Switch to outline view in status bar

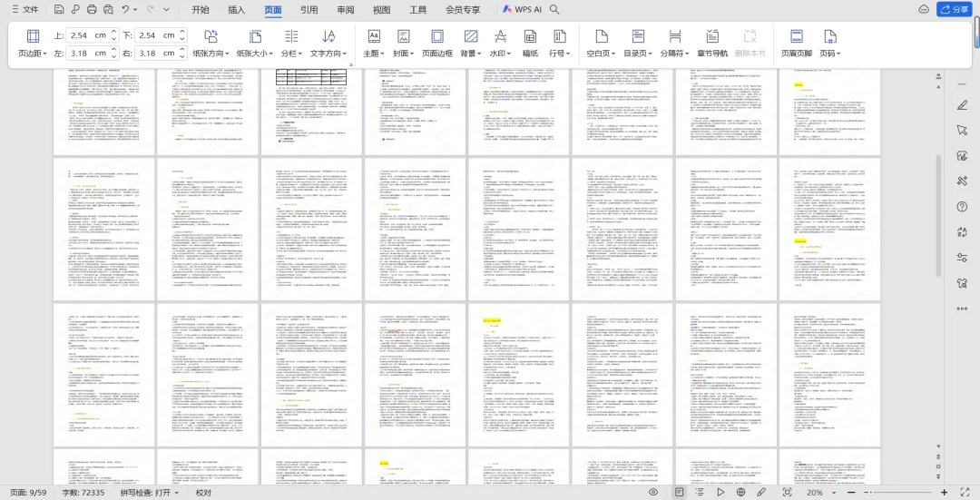coord(700,493)
